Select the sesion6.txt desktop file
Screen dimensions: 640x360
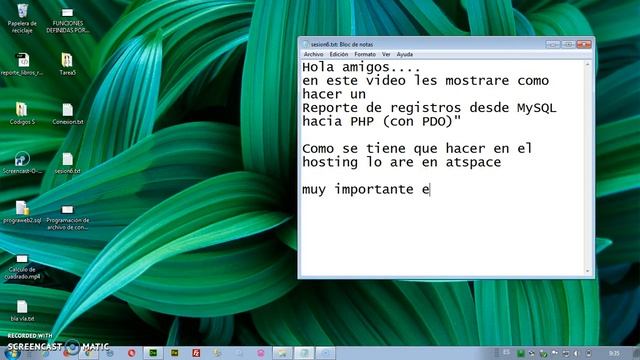[x=68, y=163]
